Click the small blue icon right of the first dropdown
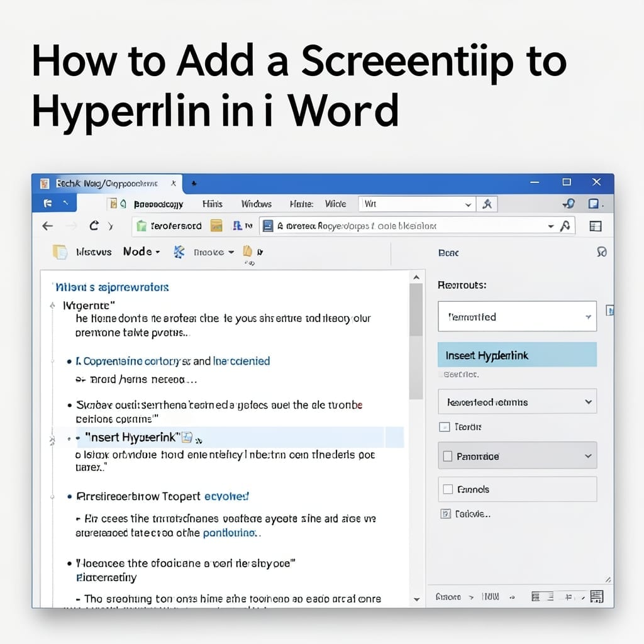Screen dimensions: 644x644 pos(610,311)
